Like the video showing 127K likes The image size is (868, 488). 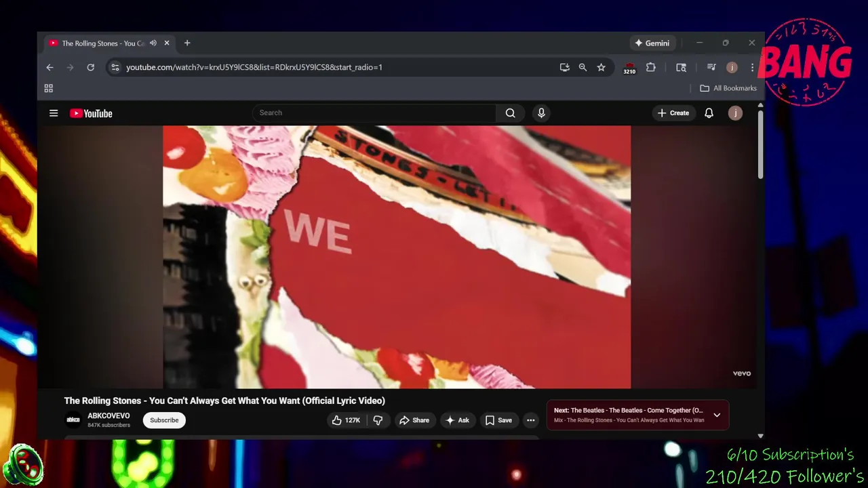tap(346, 420)
